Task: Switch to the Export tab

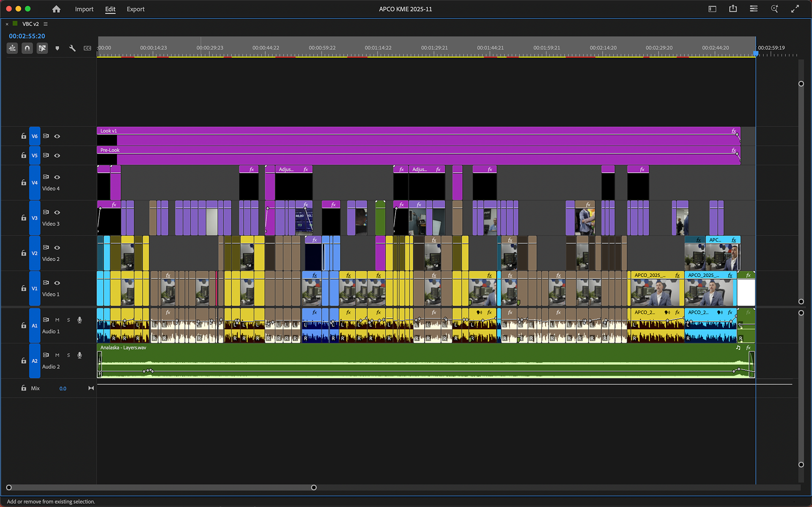Action: [x=135, y=9]
